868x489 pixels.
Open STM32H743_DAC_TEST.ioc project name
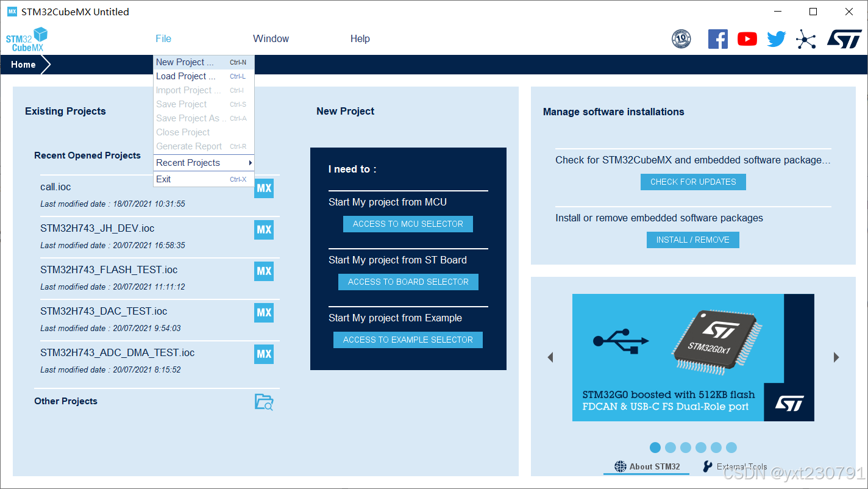pos(104,311)
